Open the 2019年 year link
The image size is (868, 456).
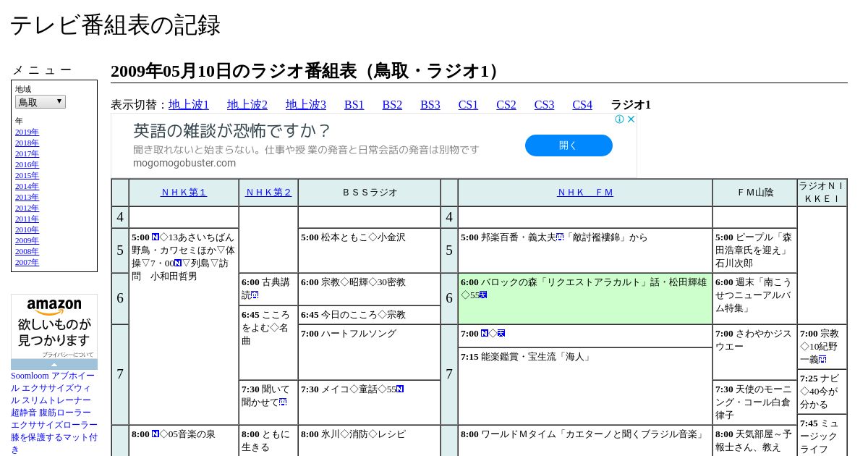27,132
